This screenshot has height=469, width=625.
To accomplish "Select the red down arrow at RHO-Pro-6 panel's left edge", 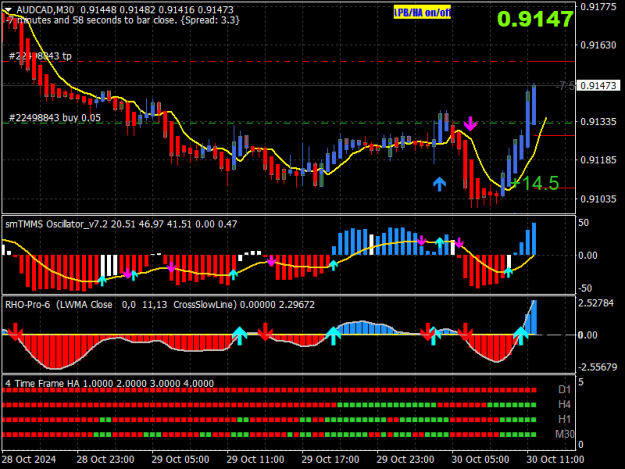I will point(16,332).
